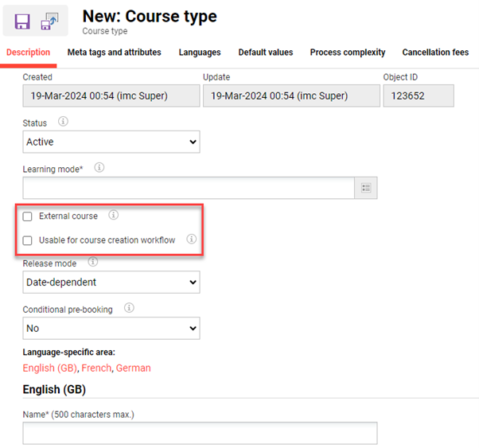This screenshot has width=479, height=448.
Task: Click the Save and close icon
Action: (x=49, y=21)
